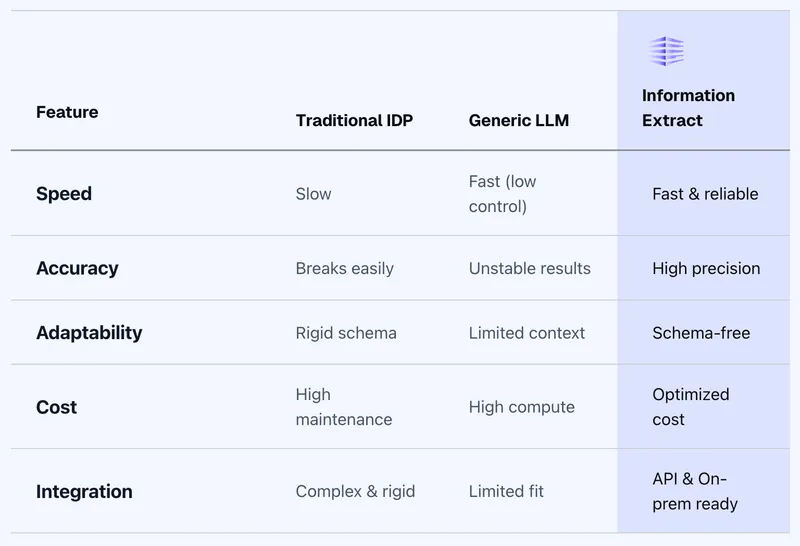Select the Breaks easily cell
Screen dimensions: 800x546
(x=344, y=268)
